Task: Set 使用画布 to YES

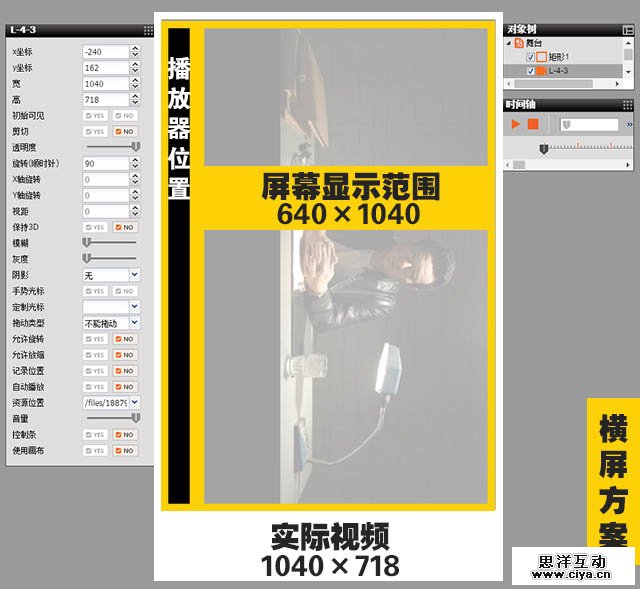Action: 95,451
